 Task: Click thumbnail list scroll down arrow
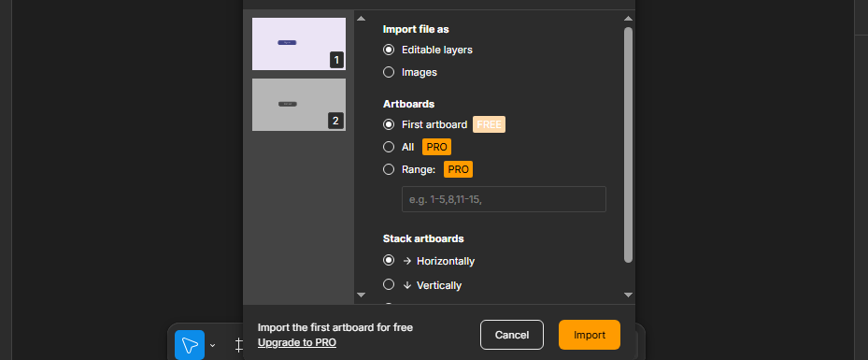tap(361, 295)
